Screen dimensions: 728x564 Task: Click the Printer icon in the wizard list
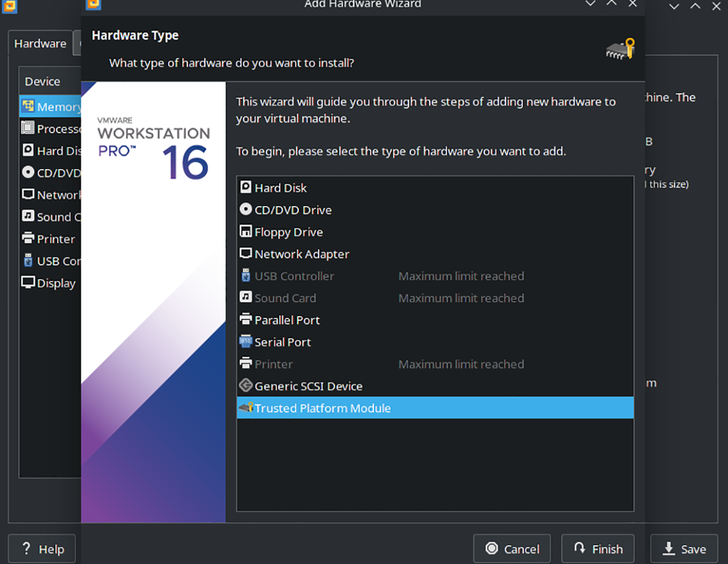click(246, 364)
